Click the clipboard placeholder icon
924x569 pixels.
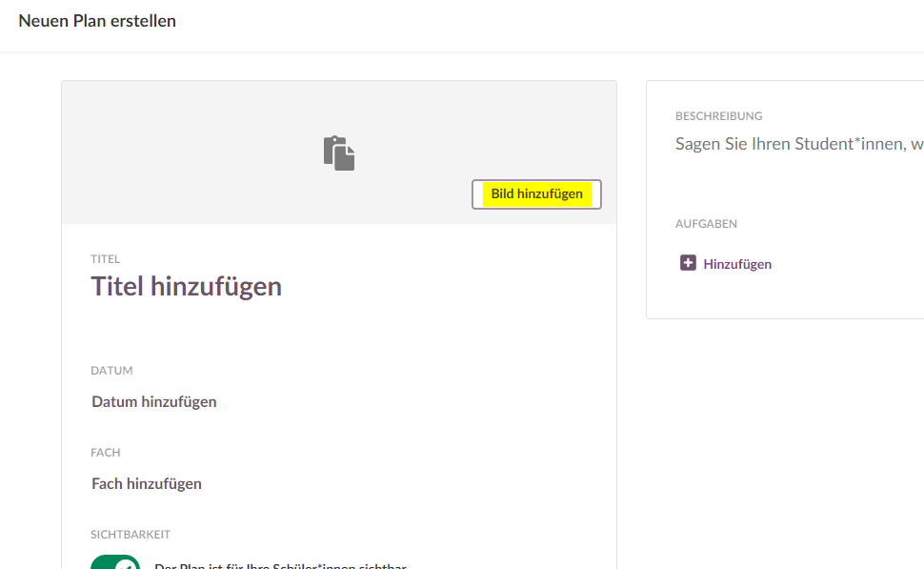point(339,153)
